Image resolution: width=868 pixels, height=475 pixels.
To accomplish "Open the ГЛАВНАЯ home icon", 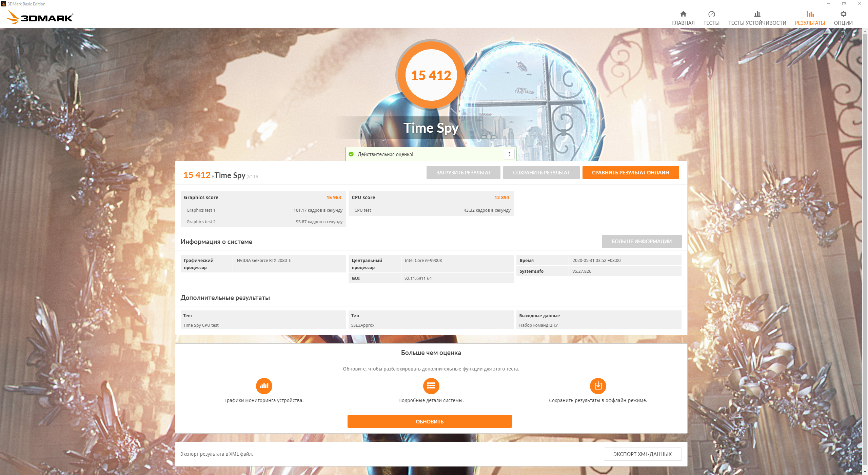I will 683,14.
